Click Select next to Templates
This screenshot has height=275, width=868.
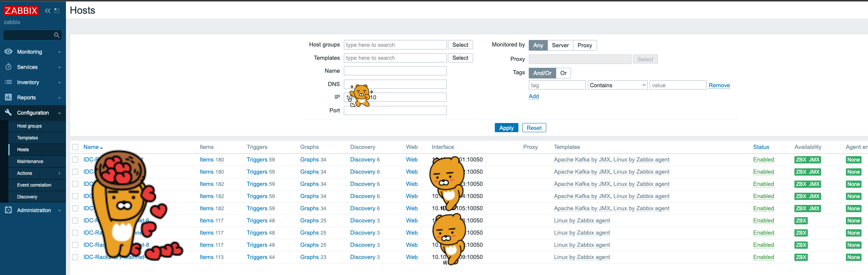click(x=460, y=58)
